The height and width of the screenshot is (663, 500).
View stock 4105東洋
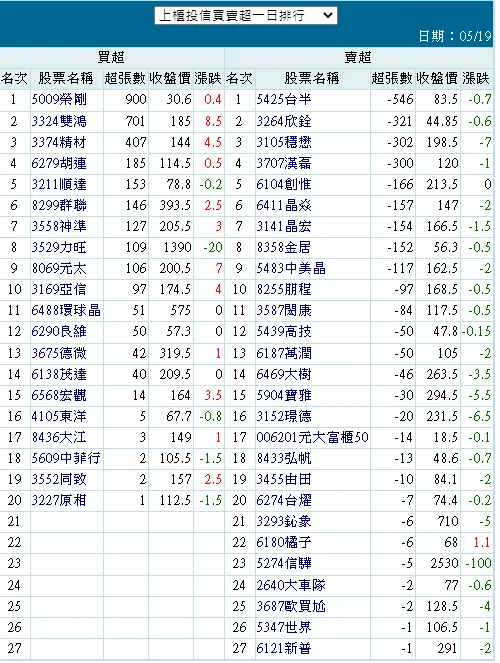59,416
